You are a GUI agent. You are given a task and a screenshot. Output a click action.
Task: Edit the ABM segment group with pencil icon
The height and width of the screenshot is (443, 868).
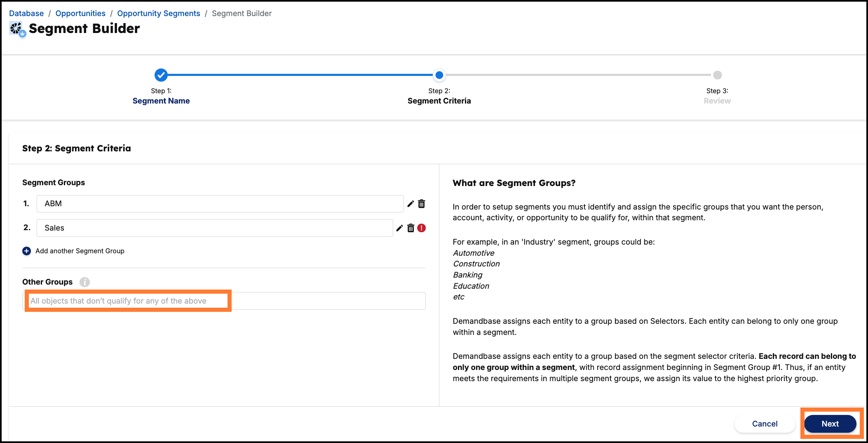pyautogui.click(x=411, y=204)
